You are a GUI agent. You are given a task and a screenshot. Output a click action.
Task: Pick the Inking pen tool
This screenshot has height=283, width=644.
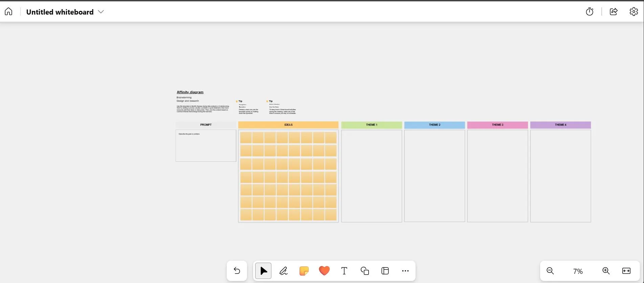[284, 271]
